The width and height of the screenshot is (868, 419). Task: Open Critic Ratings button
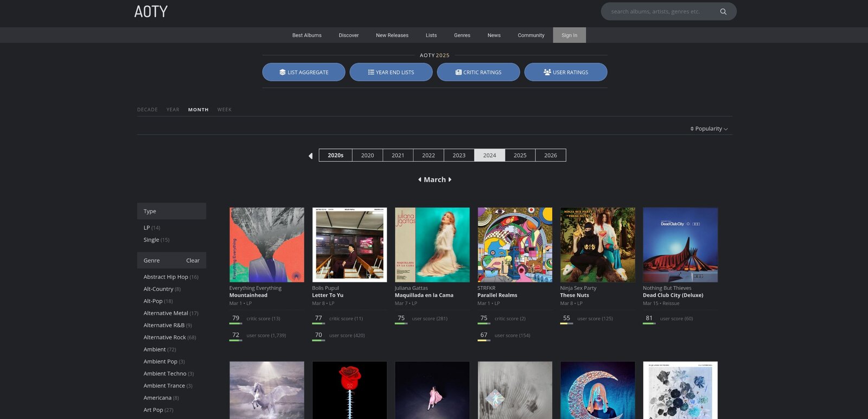pyautogui.click(x=478, y=72)
